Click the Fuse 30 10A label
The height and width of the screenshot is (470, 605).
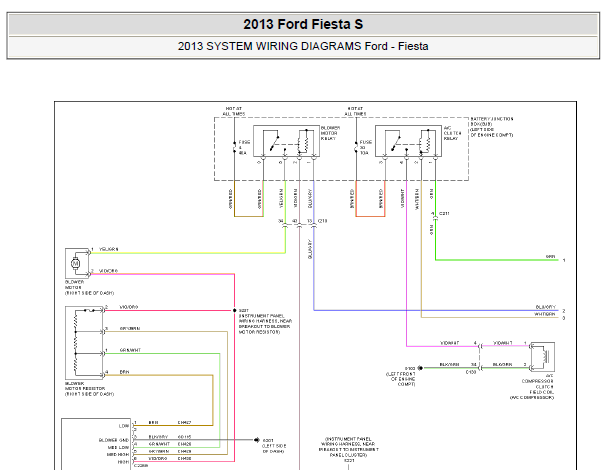click(x=365, y=147)
